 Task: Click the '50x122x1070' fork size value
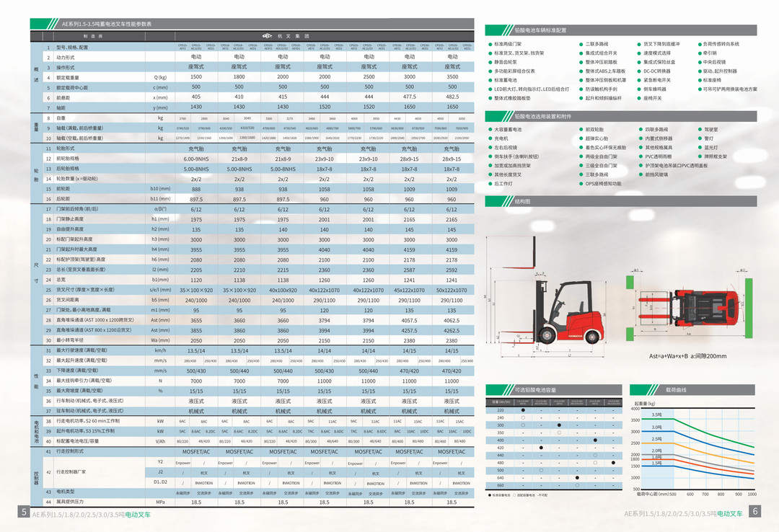(x=452, y=290)
